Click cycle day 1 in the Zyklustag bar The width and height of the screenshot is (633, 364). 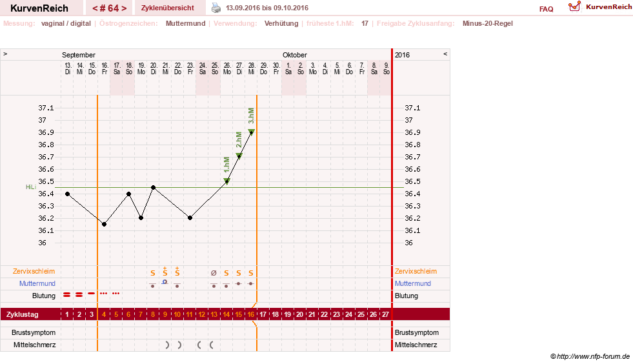point(67,314)
